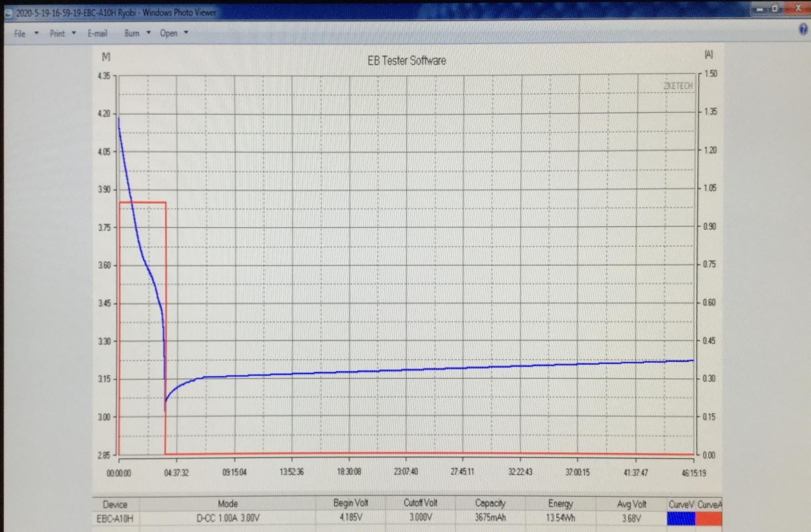
Task: Click the blue Help question mark icon
Action: pyautogui.click(x=802, y=29)
